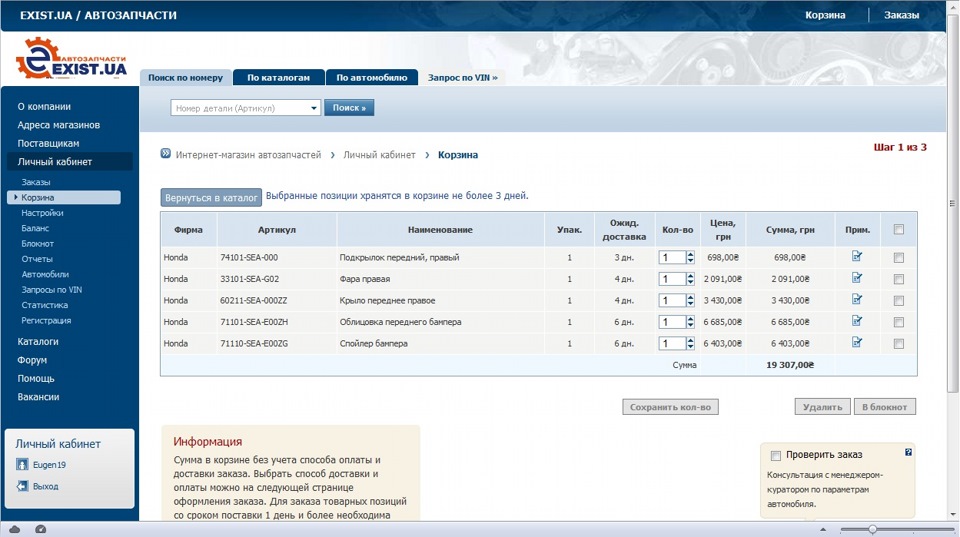Open Баланс sidebar submenu item
The image size is (960, 537).
pyautogui.click(x=35, y=228)
